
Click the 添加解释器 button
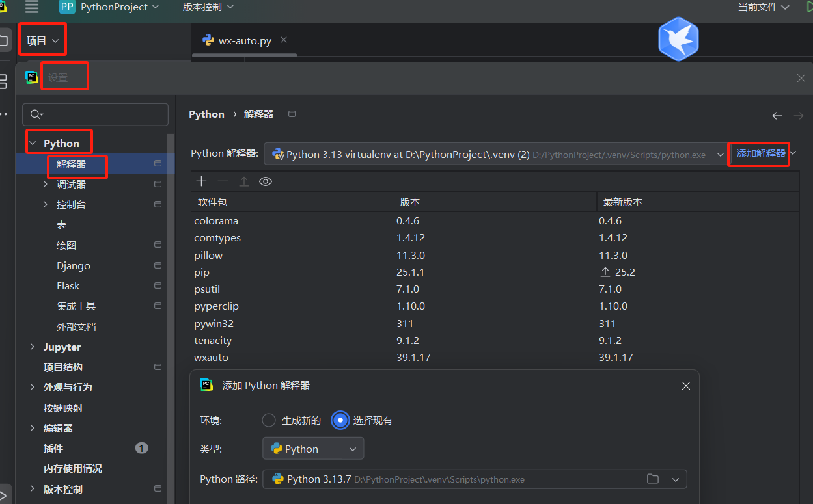(758, 154)
